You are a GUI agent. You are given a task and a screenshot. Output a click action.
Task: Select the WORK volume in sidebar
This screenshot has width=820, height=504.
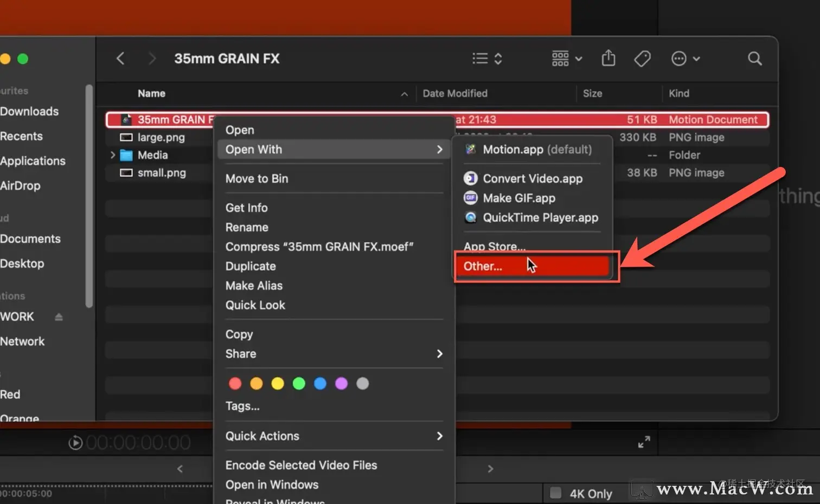[x=17, y=316]
